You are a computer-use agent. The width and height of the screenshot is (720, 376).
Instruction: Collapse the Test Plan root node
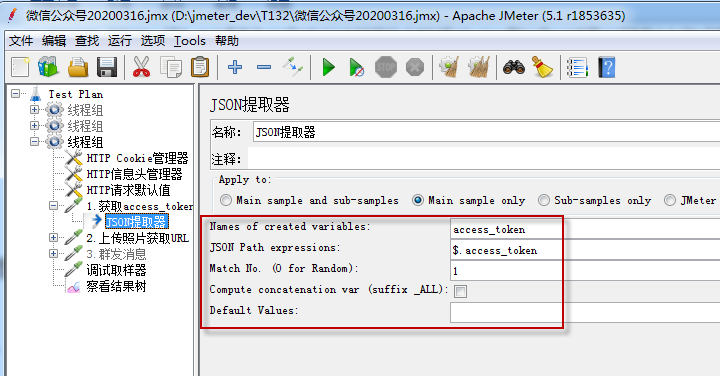(x=16, y=94)
